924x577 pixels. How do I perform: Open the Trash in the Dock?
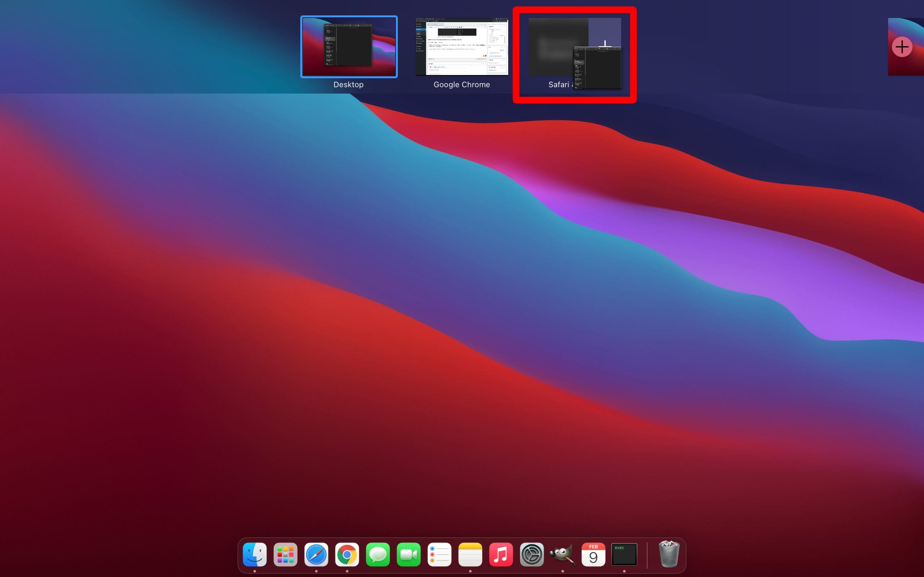tap(669, 554)
